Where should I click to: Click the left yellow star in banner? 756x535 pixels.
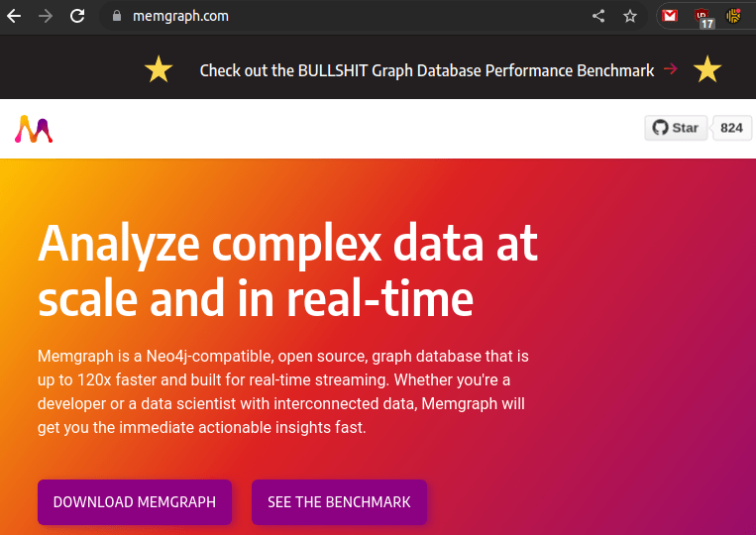coord(159,69)
